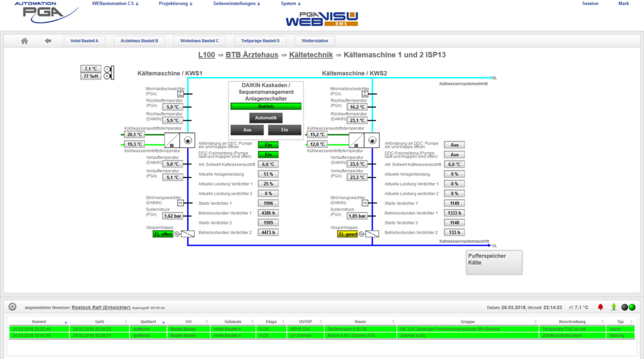
Task: Switch to Hotel Bauteil A tab
Action: (x=84, y=41)
